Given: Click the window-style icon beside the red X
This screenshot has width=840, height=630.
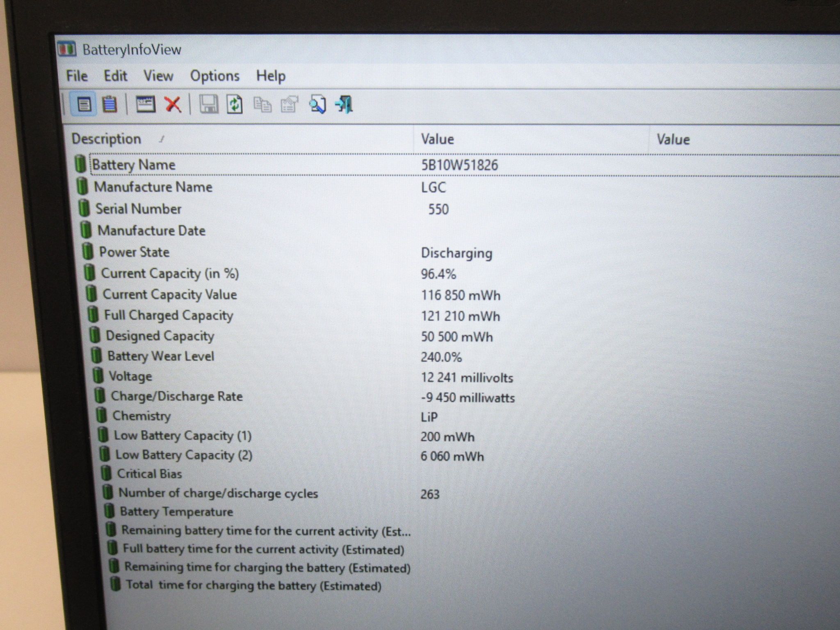Looking at the screenshot, I should 145,104.
